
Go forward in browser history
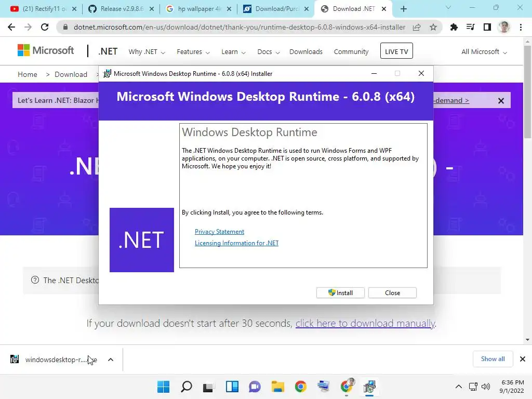coord(28,27)
